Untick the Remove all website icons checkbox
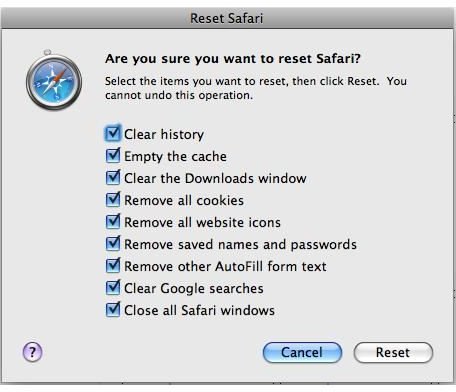The width and height of the screenshot is (456, 392). tap(113, 222)
